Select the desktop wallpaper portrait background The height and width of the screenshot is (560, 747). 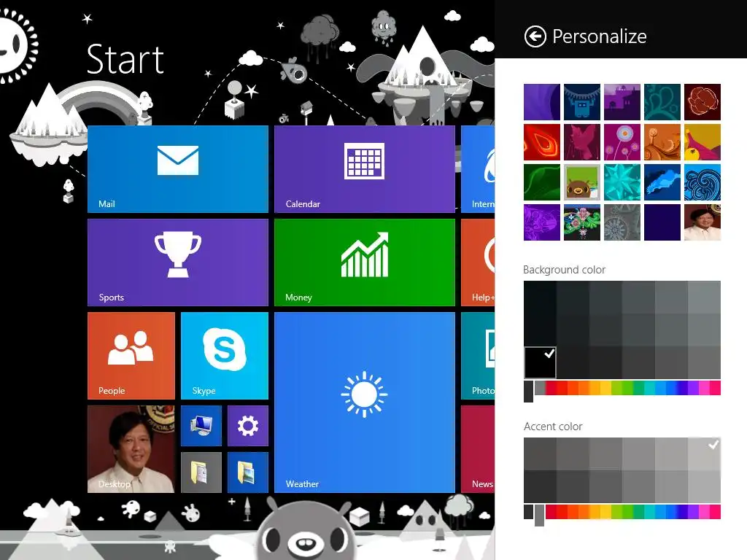point(703,222)
